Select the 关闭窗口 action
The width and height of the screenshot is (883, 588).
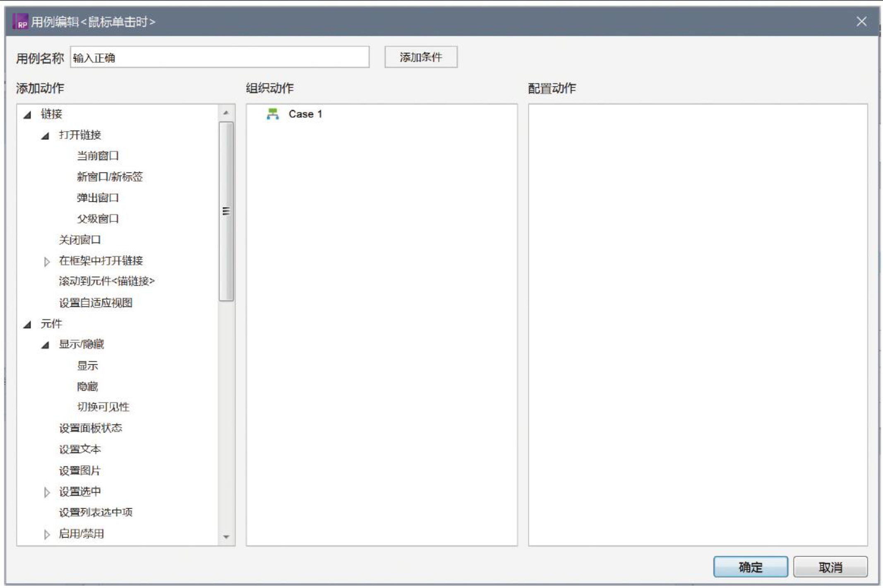[x=80, y=240]
